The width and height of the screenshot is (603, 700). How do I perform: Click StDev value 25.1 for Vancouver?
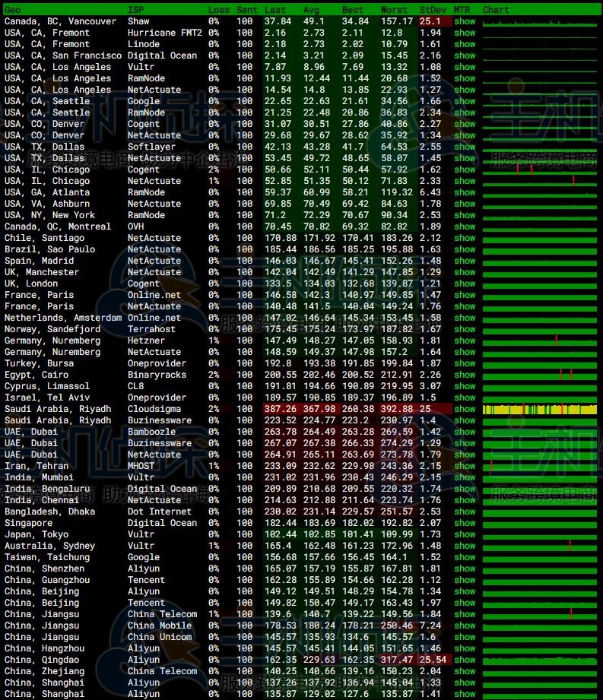tap(430, 21)
